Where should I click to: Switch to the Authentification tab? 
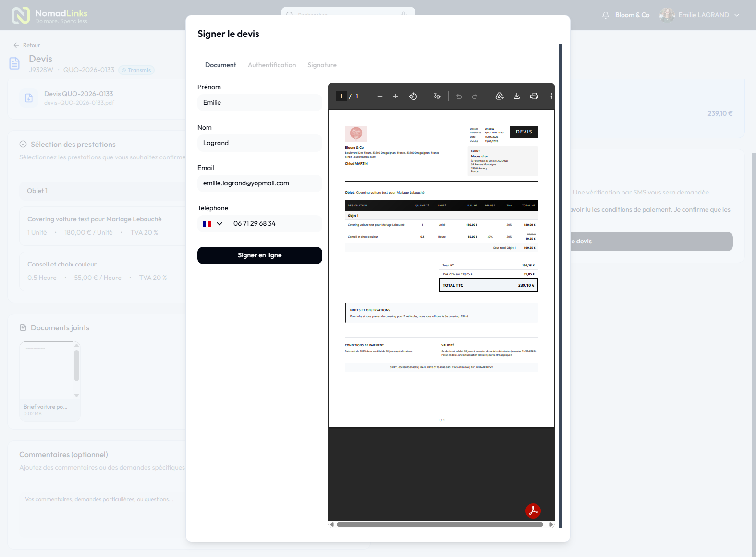[x=272, y=65]
